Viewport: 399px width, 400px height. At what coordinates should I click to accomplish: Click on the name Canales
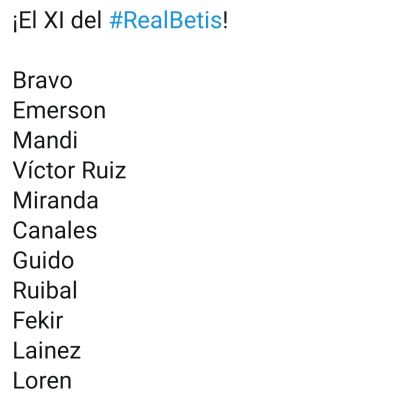point(55,231)
